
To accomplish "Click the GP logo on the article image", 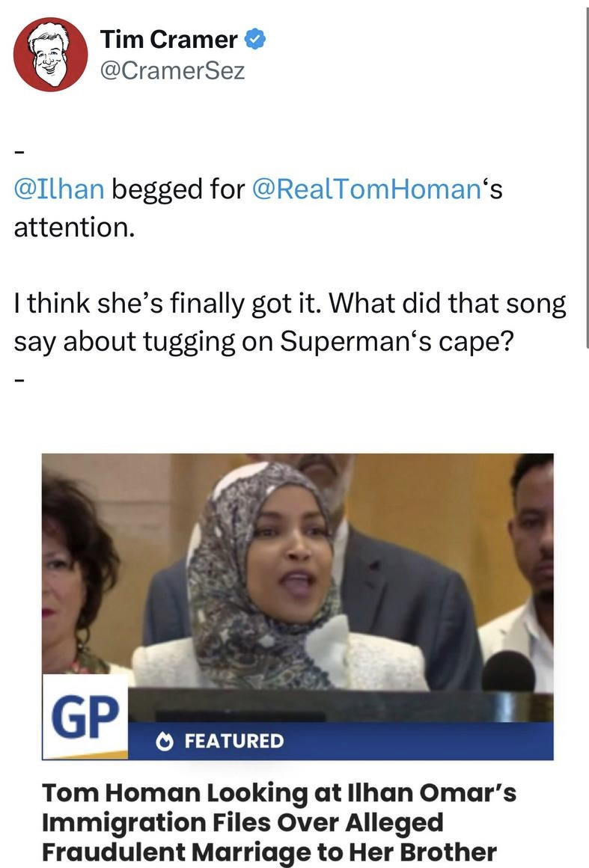I will 85,717.
